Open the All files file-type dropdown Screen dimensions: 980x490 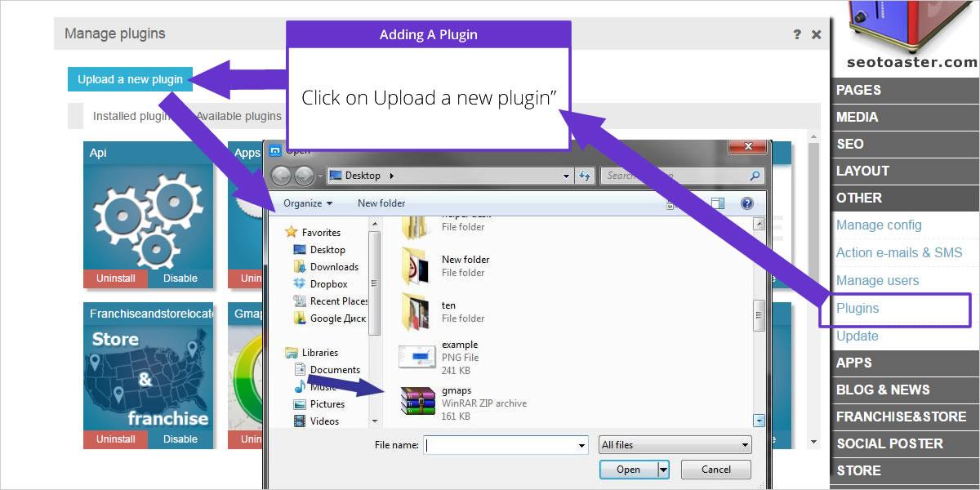674,444
